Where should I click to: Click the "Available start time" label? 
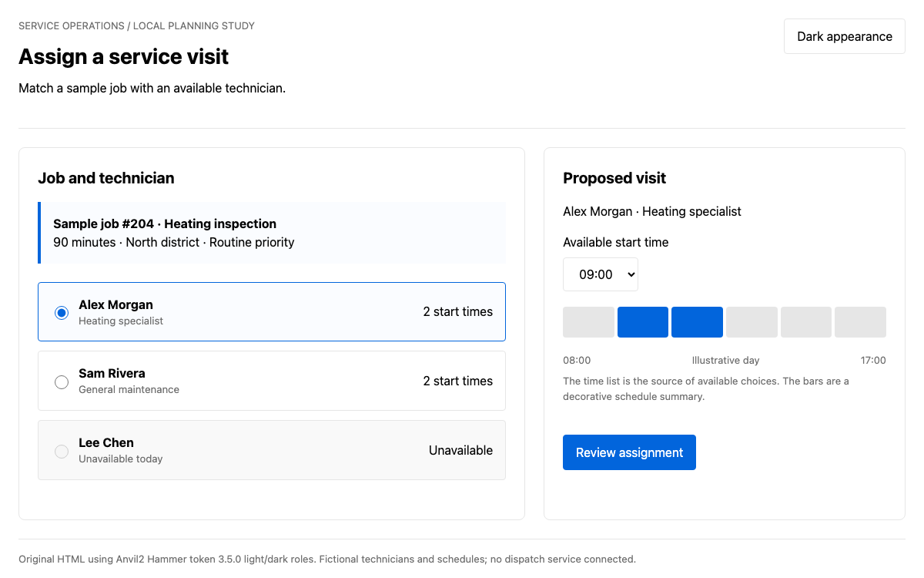[x=616, y=242]
